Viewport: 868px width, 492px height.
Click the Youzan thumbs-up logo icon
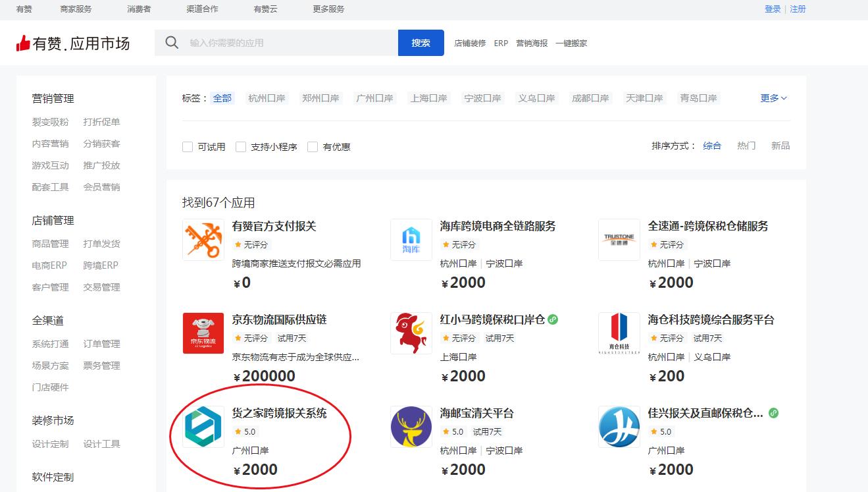coord(24,43)
